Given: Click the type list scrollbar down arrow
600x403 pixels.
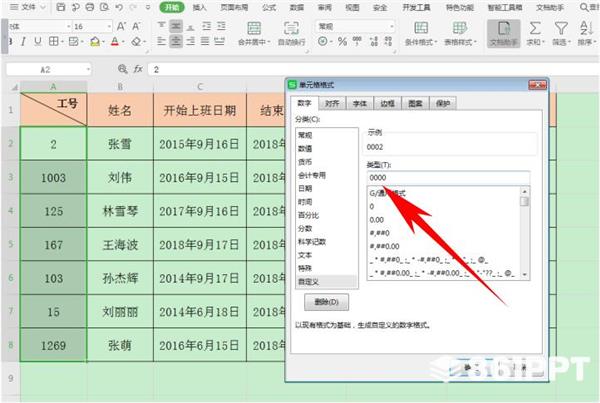Looking at the screenshot, I should (525, 274).
